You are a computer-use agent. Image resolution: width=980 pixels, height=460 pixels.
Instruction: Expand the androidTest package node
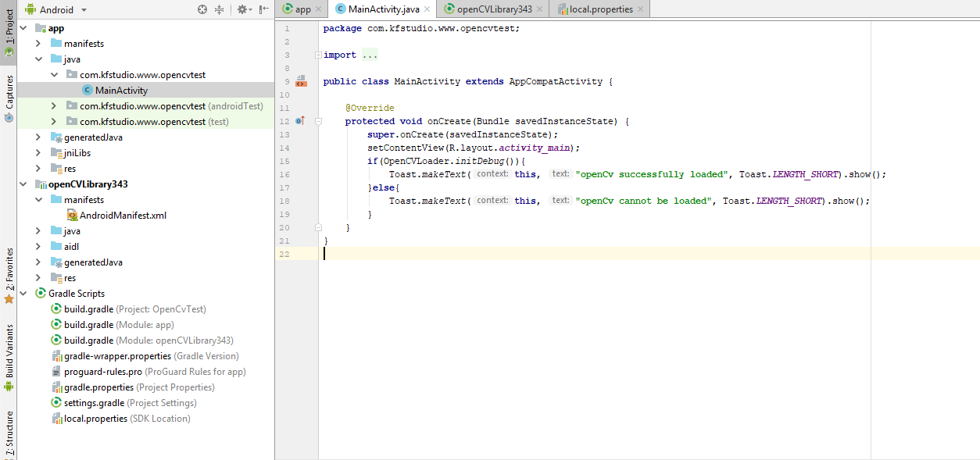54,106
